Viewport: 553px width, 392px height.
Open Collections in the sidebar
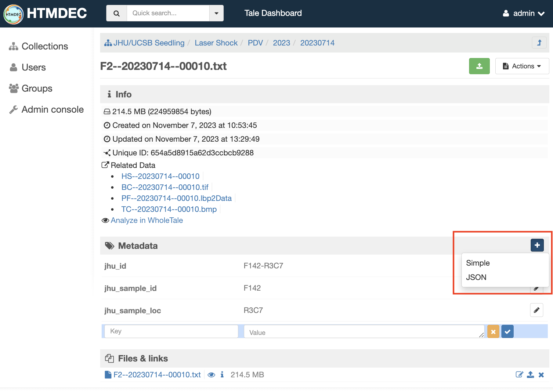(x=45, y=46)
